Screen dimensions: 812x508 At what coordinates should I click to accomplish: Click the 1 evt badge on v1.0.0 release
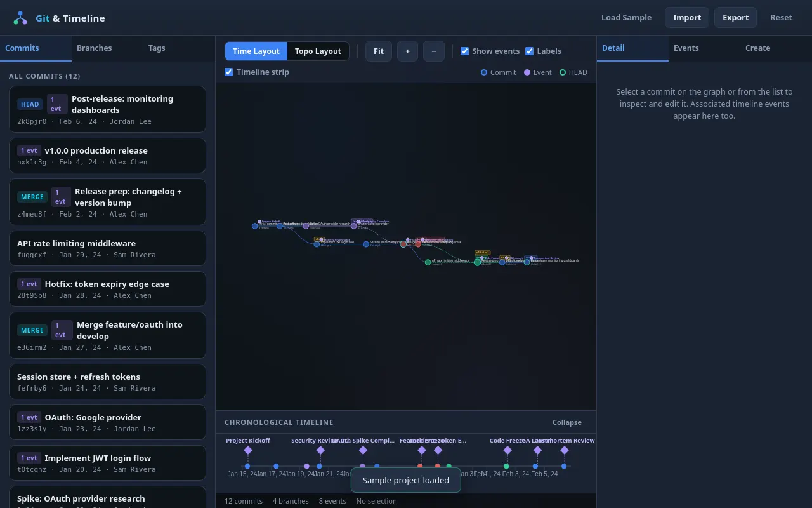click(x=29, y=150)
